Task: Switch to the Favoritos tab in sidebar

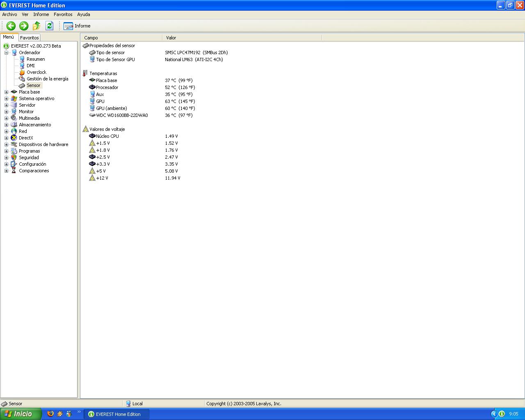Action: (30, 38)
